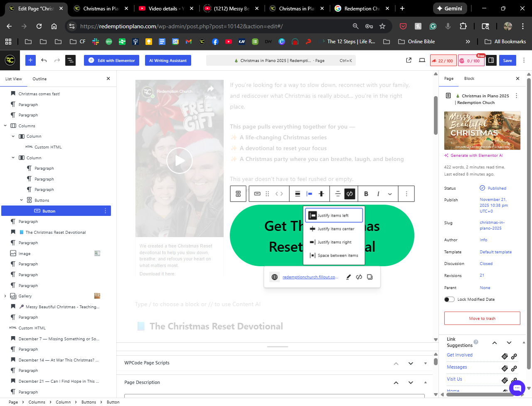Image resolution: width=532 pixels, height=406 pixels.
Task: Click the device preview laptop icon
Action: coord(422,60)
